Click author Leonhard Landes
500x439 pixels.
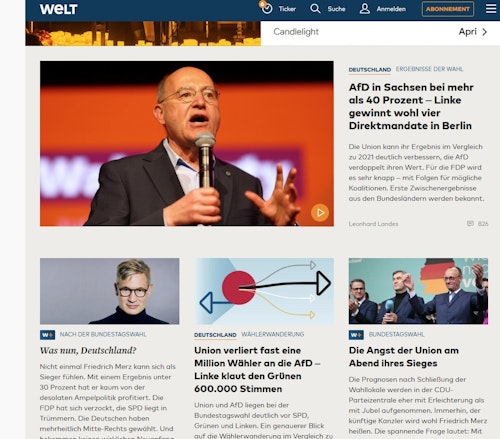coord(373,224)
